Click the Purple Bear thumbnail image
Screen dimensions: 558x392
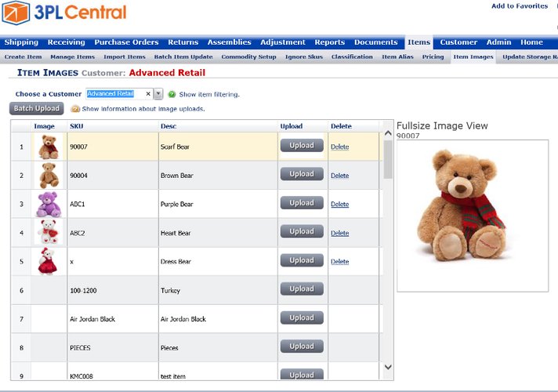[49, 204]
